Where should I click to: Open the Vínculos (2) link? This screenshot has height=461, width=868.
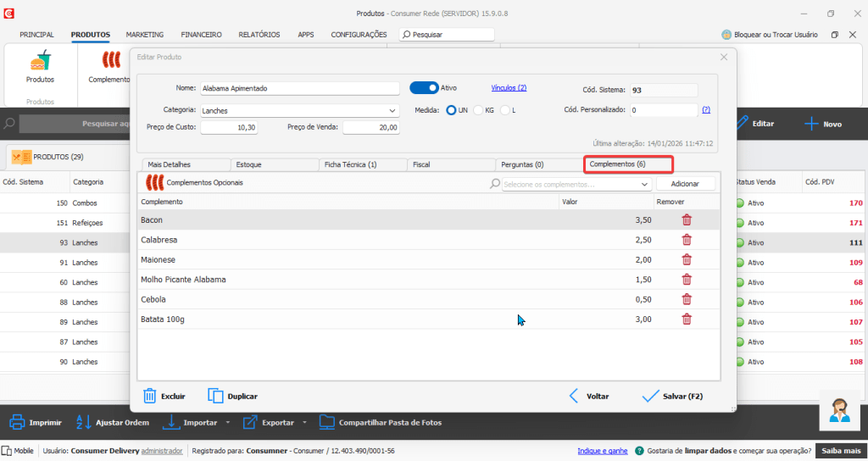point(509,87)
